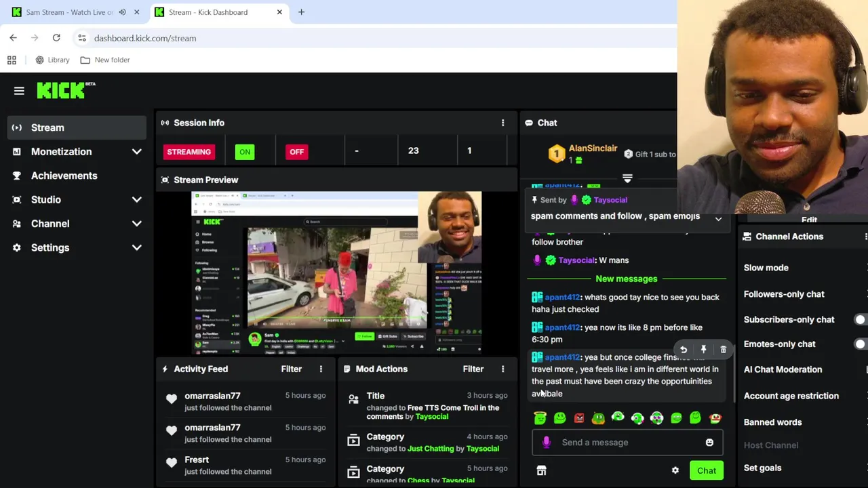
Task: Open Session Info options menu
Action: click(x=502, y=123)
